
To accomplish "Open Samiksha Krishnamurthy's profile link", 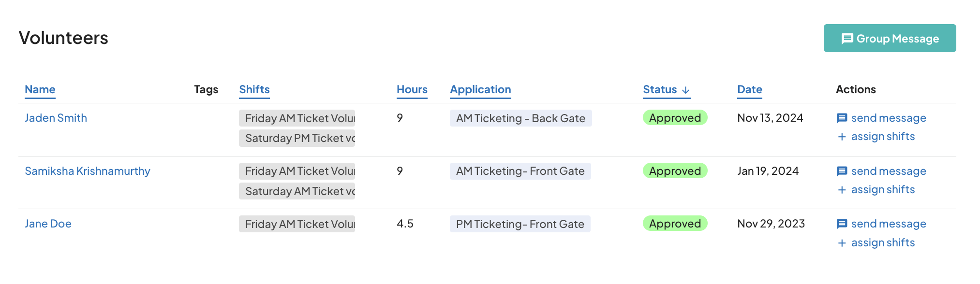I will [x=87, y=171].
